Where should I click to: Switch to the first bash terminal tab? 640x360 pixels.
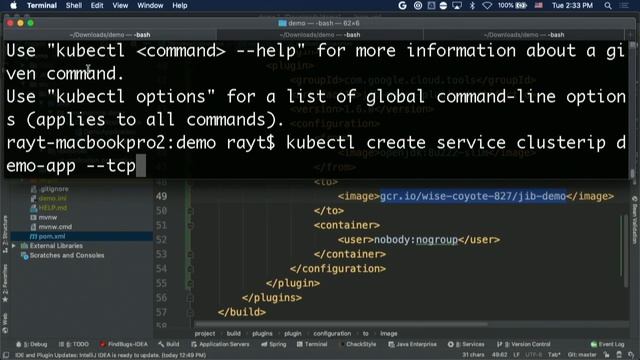[x=110, y=35]
